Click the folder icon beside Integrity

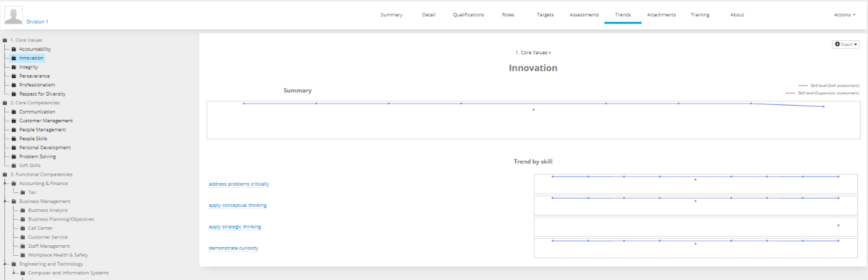pyautogui.click(x=14, y=67)
